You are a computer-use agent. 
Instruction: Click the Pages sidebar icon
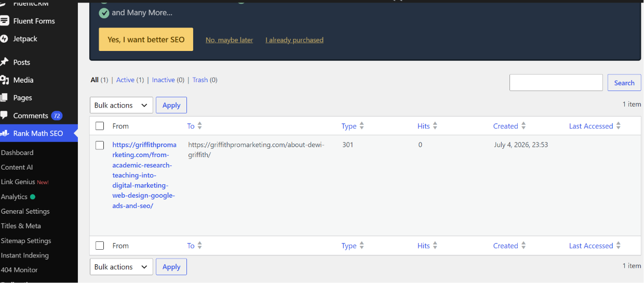click(x=4, y=97)
